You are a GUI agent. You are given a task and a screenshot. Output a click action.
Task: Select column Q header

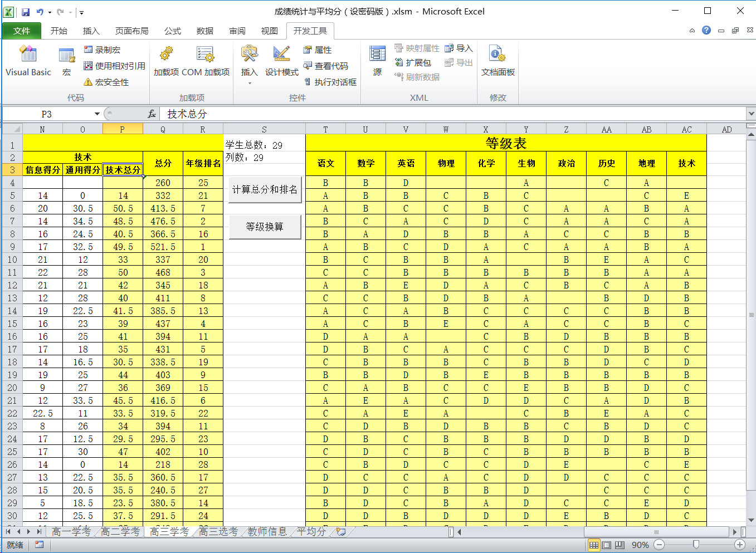click(x=163, y=129)
